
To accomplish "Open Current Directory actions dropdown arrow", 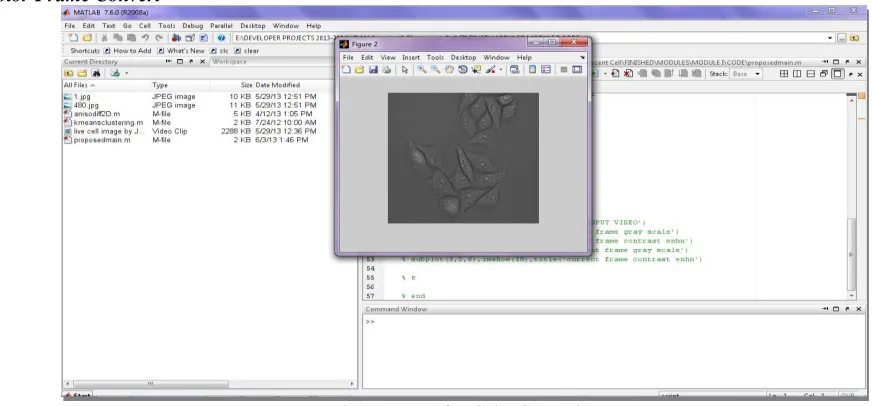I will (126, 73).
